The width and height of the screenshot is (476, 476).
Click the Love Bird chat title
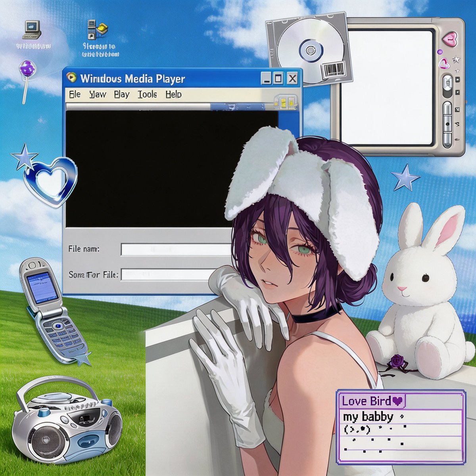tap(366, 401)
